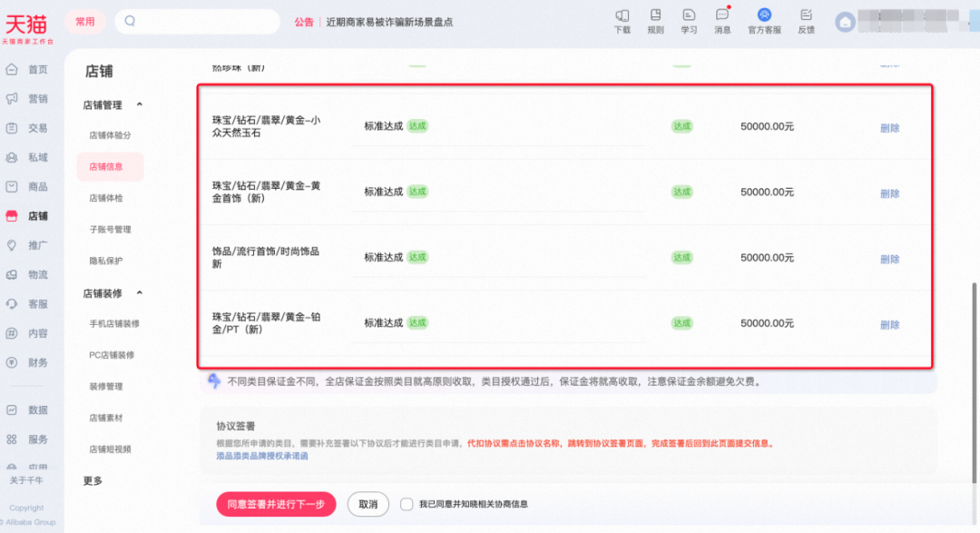Check 我已同意并知晓相关协商信息 checkbox
Screen dimensions: 980x533
click(x=407, y=504)
